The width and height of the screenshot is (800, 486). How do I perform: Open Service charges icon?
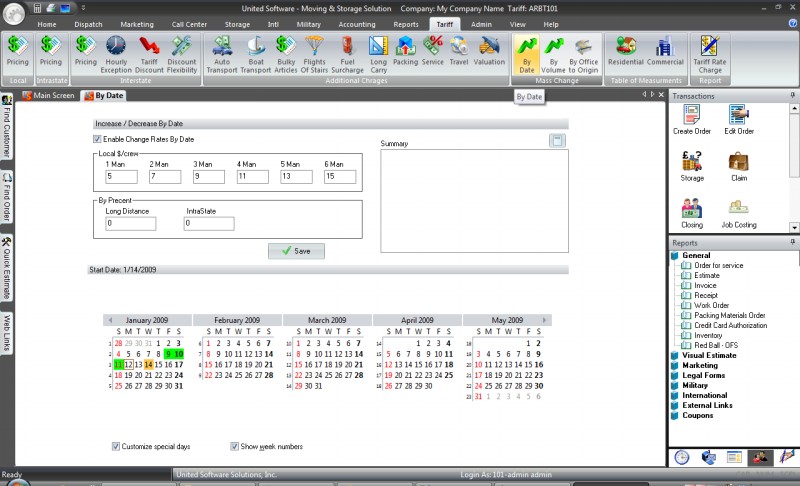coord(433,51)
